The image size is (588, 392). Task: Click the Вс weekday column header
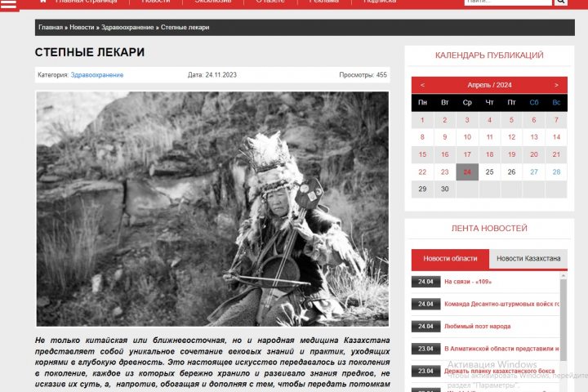click(x=556, y=102)
